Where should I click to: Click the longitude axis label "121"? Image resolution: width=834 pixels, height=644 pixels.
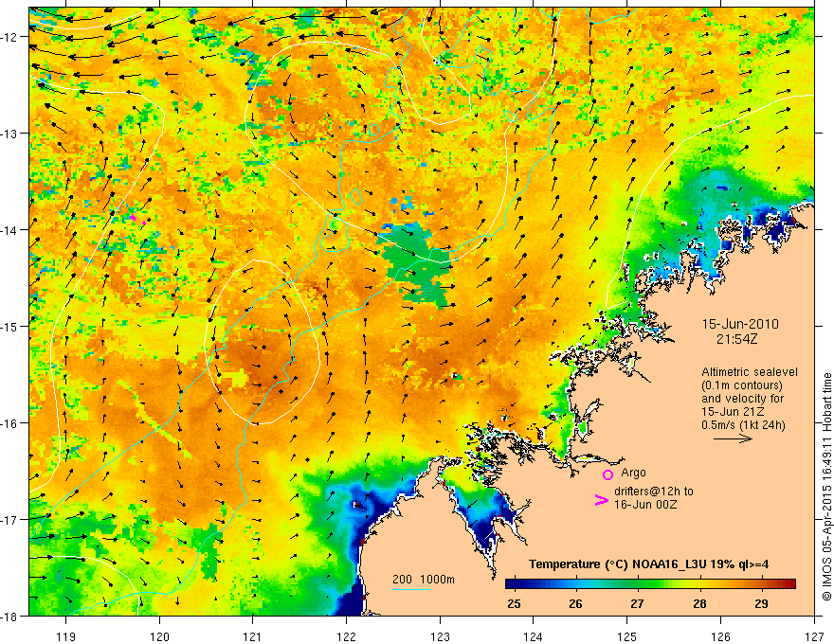point(253,636)
